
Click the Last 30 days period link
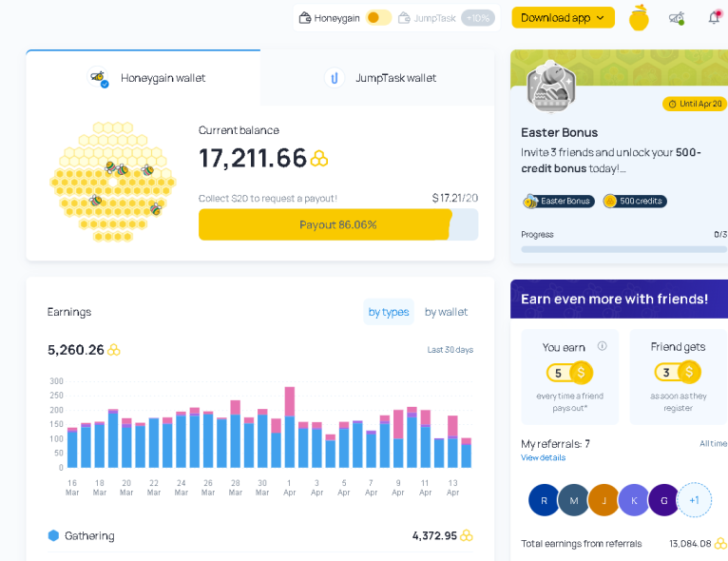450,350
